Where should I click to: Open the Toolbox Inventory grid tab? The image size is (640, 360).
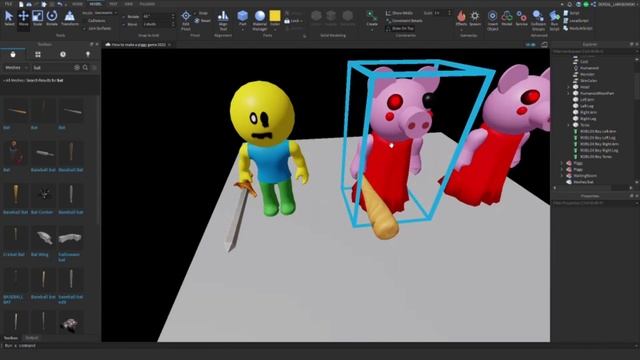[x=38, y=54]
